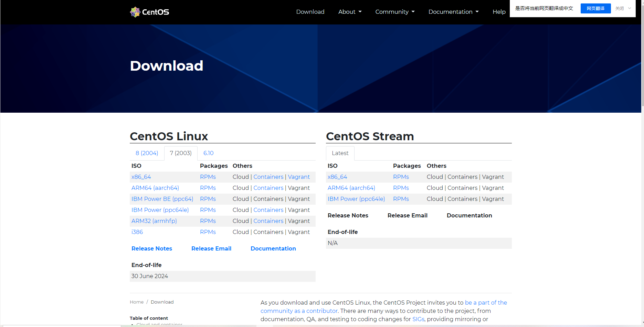Expand the Community dropdown menu
644x327 pixels.
tap(395, 12)
